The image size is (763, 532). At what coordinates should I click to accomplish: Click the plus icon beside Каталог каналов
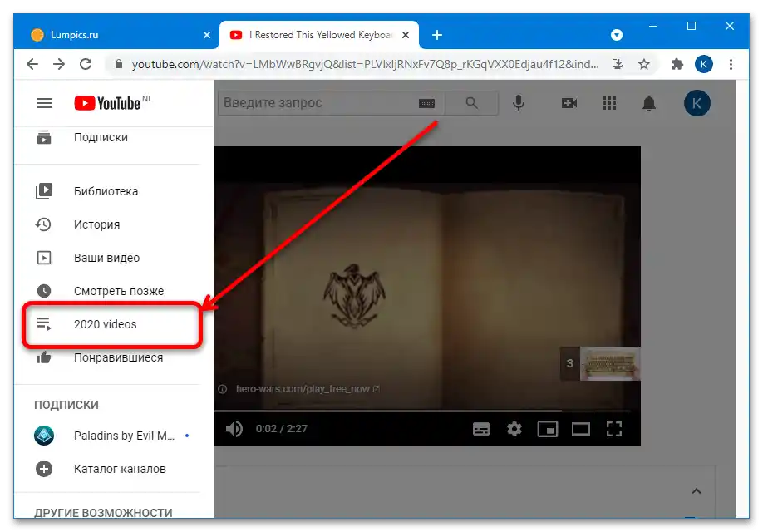pos(44,469)
